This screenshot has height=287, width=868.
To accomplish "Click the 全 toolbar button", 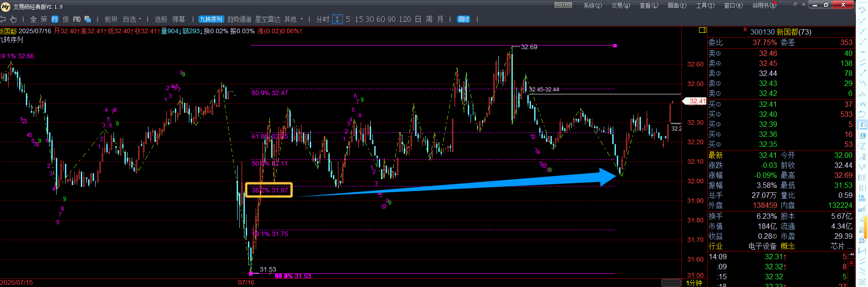I will pyautogui.click(x=33, y=19).
